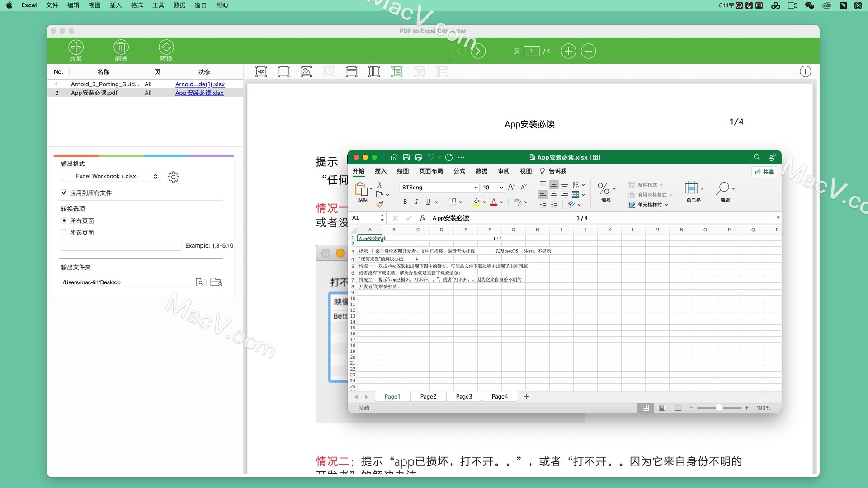
Task: Open the App安装必读.xlsx link
Action: click(x=199, y=93)
